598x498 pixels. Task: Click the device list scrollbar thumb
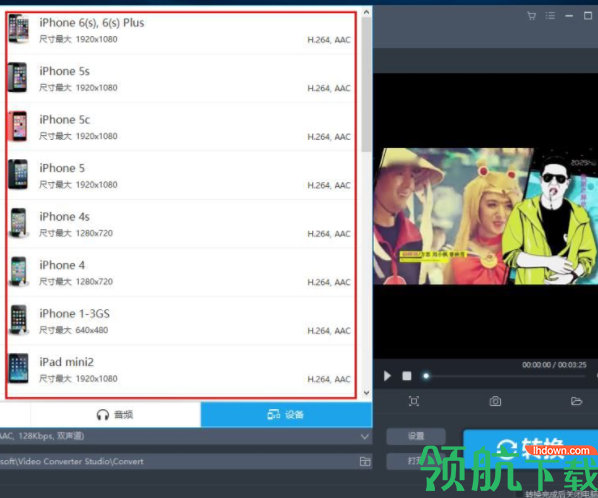point(366,85)
